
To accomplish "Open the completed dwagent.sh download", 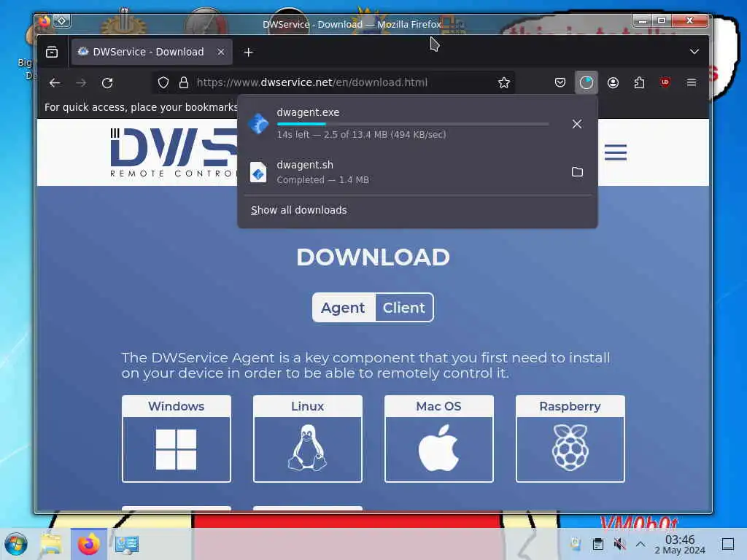I will tap(405, 172).
